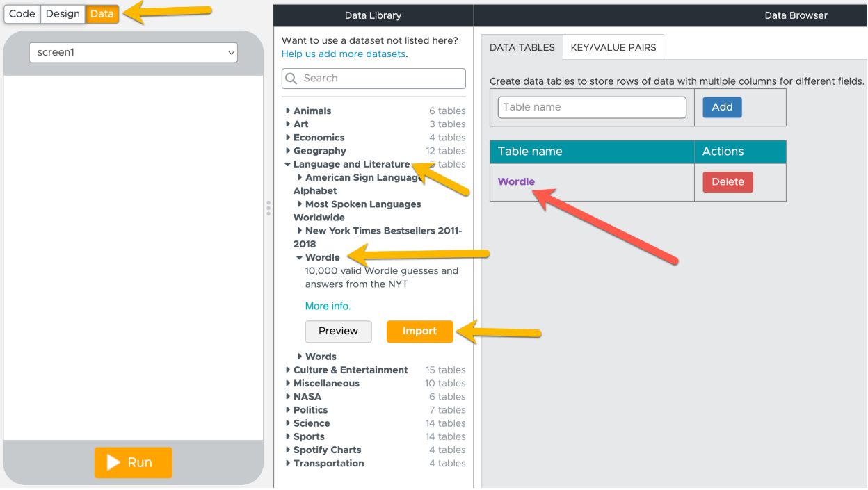Image resolution: width=868 pixels, height=490 pixels.
Task: Preview the Wordle dataset
Action: (x=338, y=331)
